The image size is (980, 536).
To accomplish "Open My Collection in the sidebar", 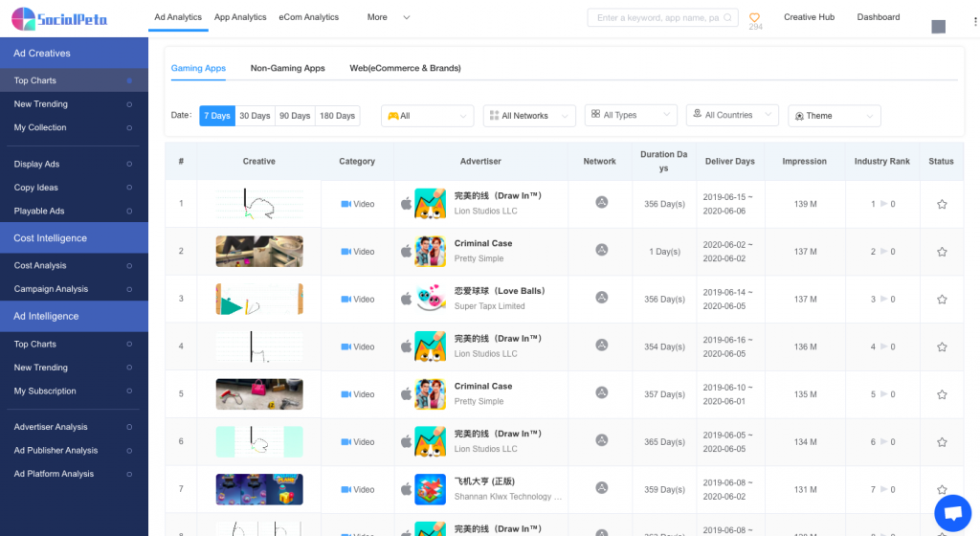I will pos(74,127).
